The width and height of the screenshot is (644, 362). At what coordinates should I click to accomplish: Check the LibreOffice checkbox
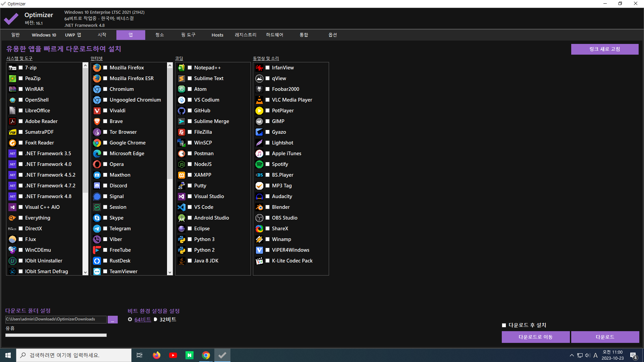pyautogui.click(x=21, y=111)
